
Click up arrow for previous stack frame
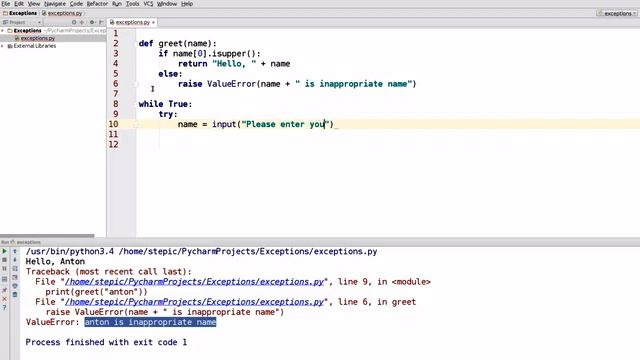pos(15,251)
